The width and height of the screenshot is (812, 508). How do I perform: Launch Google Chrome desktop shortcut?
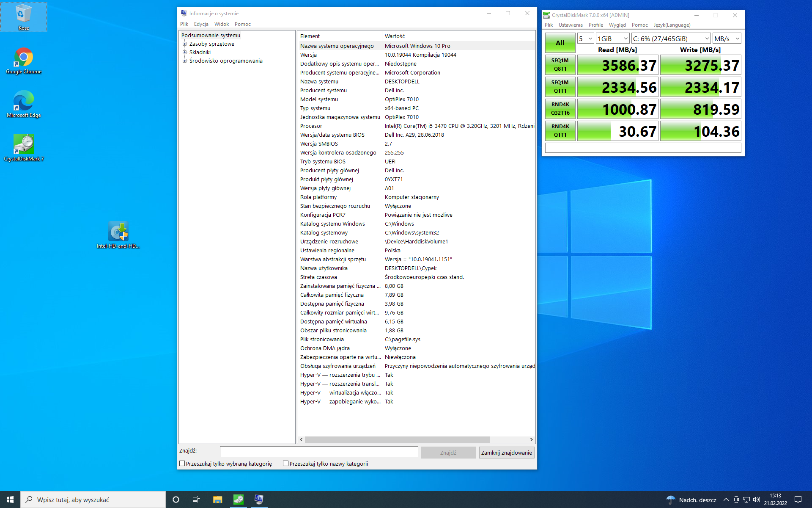24,61
